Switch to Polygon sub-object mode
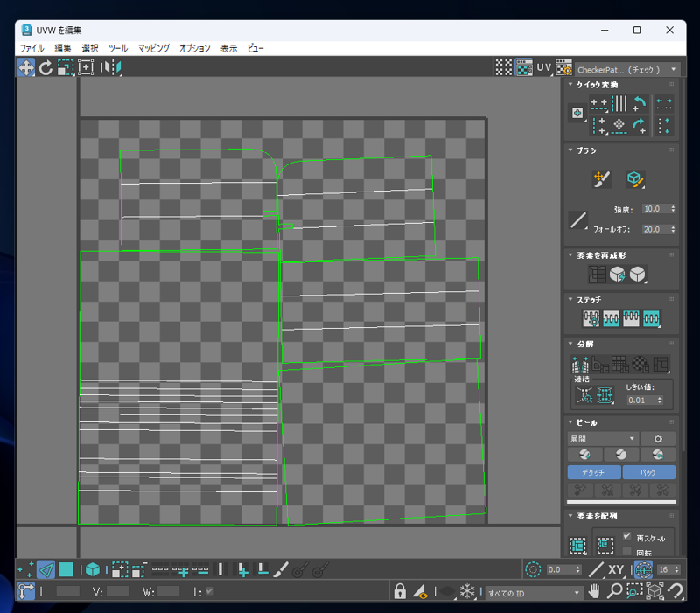The height and width of the screenshot is (613, 700). point(66,570)
